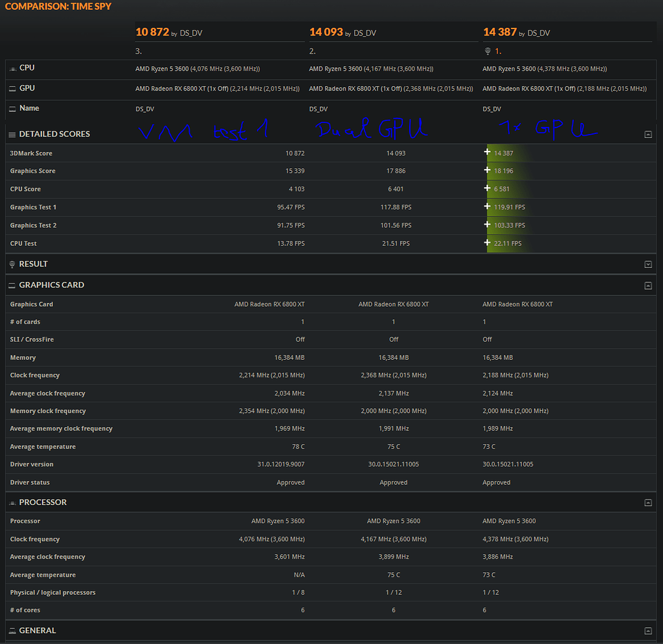The height and width of the screenshot is (644, 663).
Task: Click the Graphics Card section icon
Action: 12,285
